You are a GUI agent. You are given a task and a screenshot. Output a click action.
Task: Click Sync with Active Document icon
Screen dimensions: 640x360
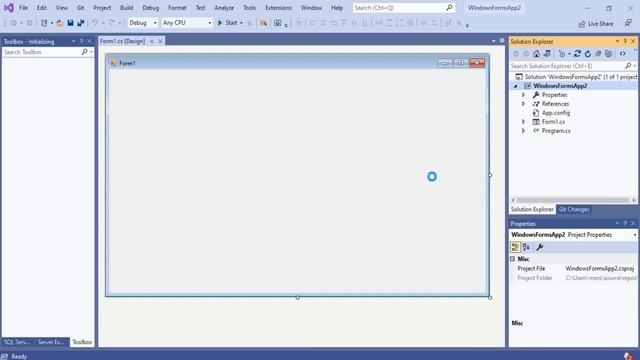(x=577, y=54)
